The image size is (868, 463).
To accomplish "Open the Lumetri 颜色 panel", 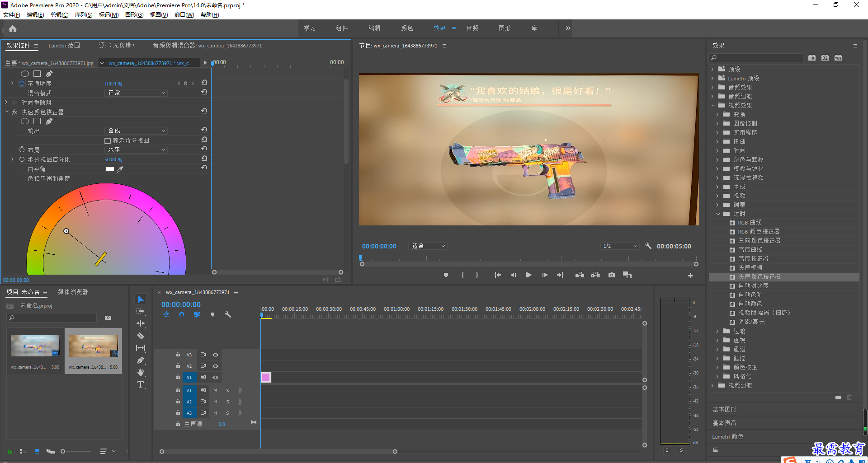I will tap(727, 436).
